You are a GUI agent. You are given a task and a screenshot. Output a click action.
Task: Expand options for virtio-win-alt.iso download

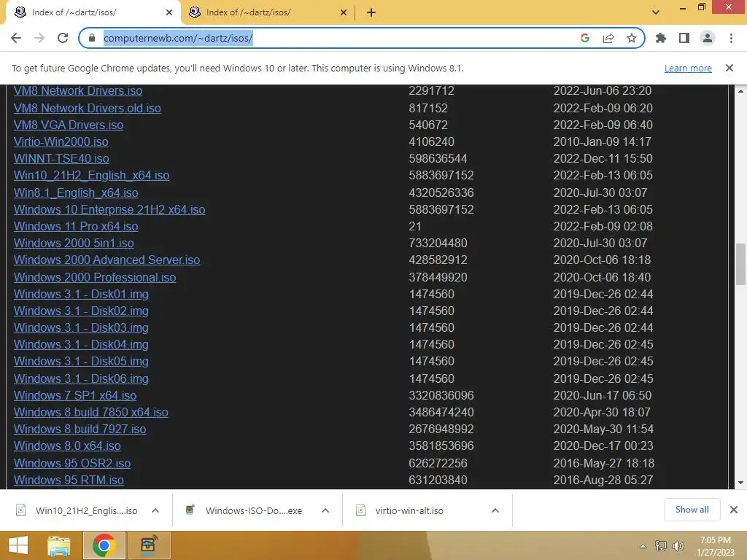coord(495,510)
